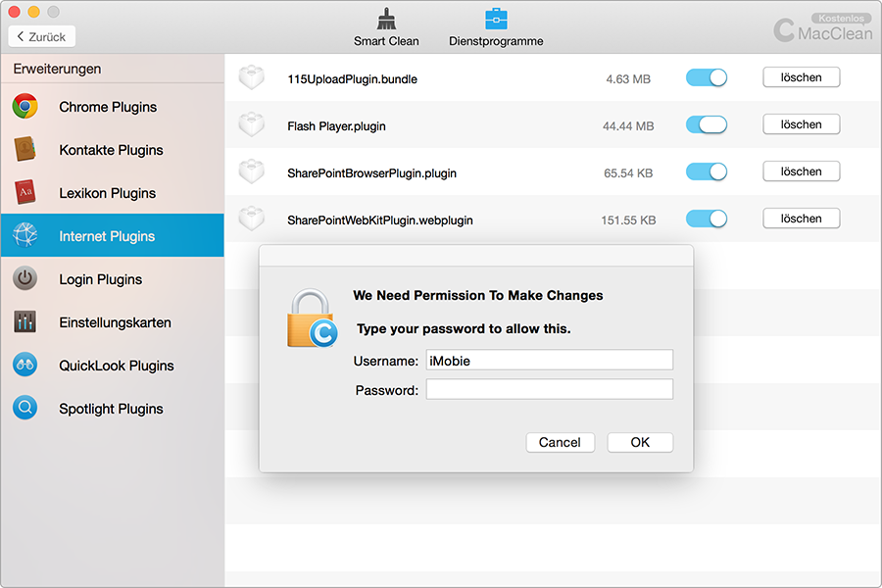The image size is (882, 588).
Task: Click the SharePointWebKitPlugin.webplugin plugin icon
Action: (252, 219)
